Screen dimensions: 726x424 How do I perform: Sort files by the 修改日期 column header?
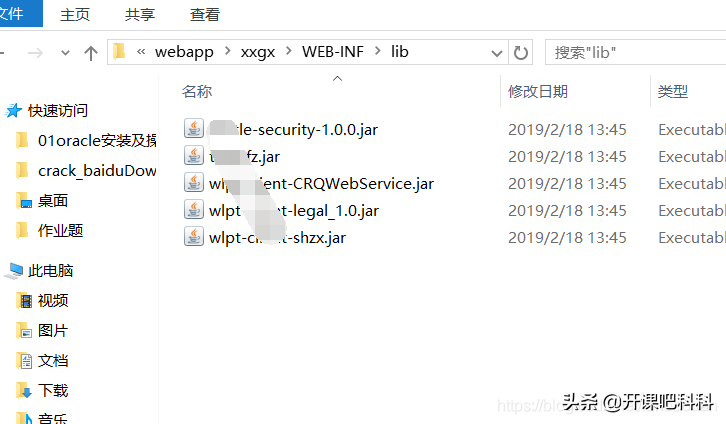[x=538, y=92]
